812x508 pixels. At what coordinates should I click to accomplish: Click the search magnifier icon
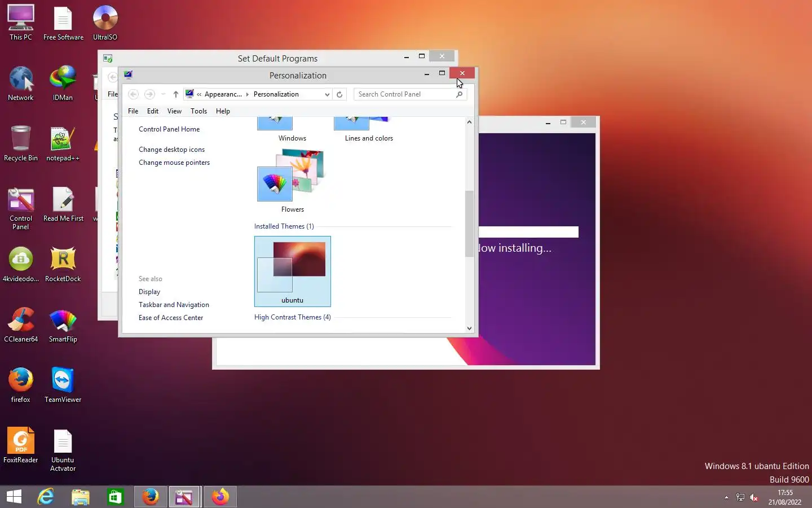tap(460, 94)
